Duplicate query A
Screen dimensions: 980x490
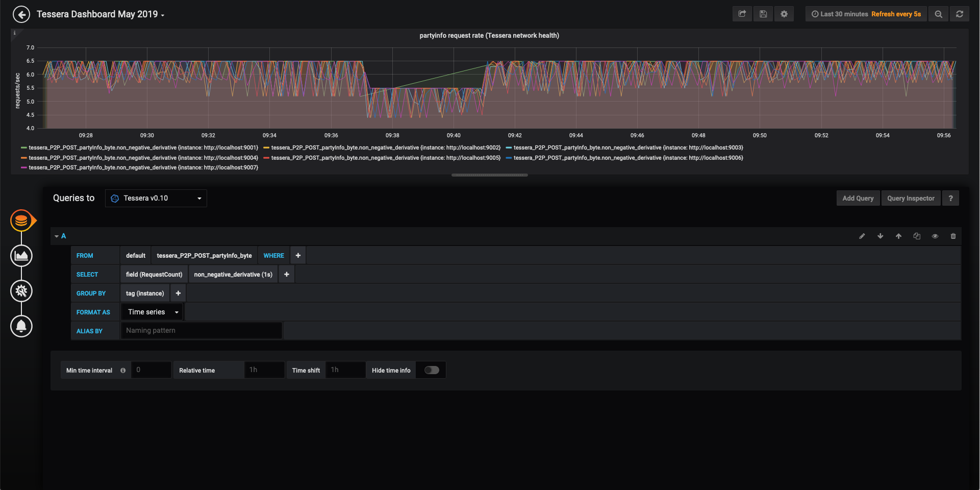(917, 236)
